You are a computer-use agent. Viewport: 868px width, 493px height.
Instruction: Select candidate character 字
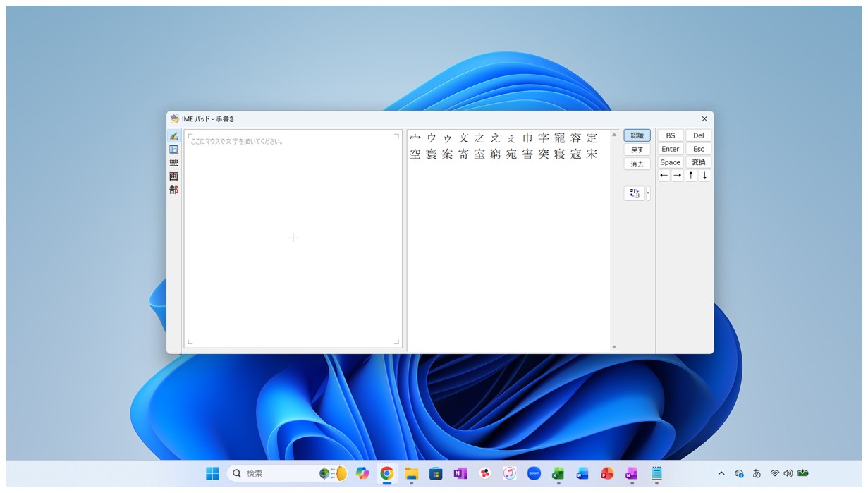544,138
